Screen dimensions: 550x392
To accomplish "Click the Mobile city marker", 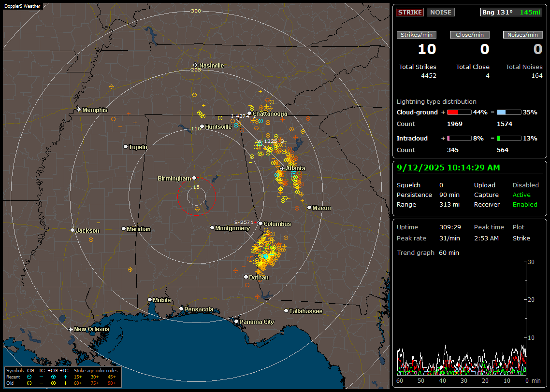I will (x=150, y=299).
